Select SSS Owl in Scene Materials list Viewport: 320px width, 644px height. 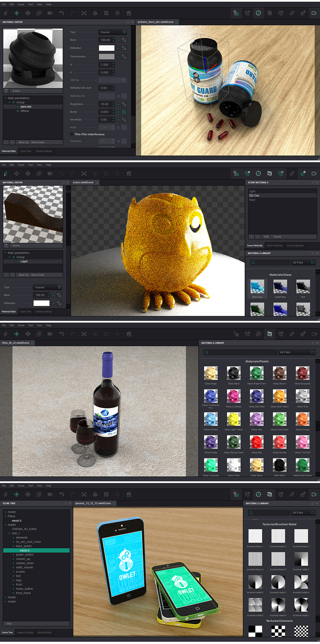[x=254, y=196]
